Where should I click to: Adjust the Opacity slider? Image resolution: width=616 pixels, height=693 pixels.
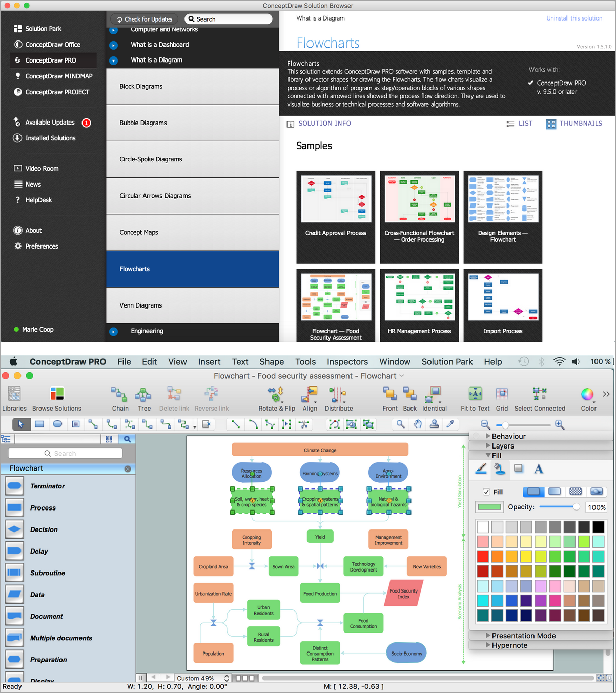point(559,507)
